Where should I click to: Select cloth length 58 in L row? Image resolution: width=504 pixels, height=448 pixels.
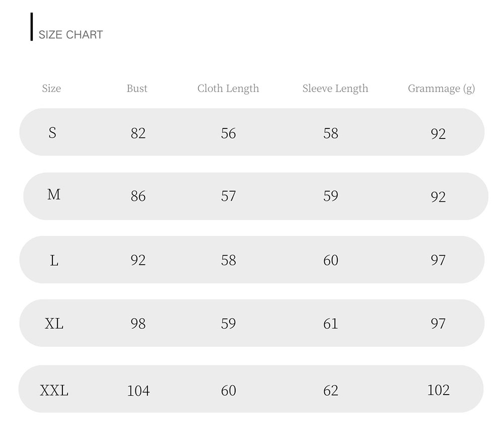pyautogui.click(x=229, y=260)
